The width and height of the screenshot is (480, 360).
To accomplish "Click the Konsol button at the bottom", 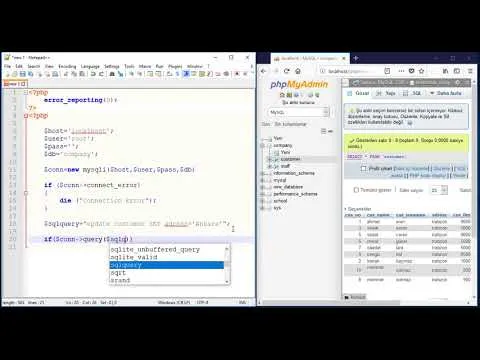I will coord(355,297).
